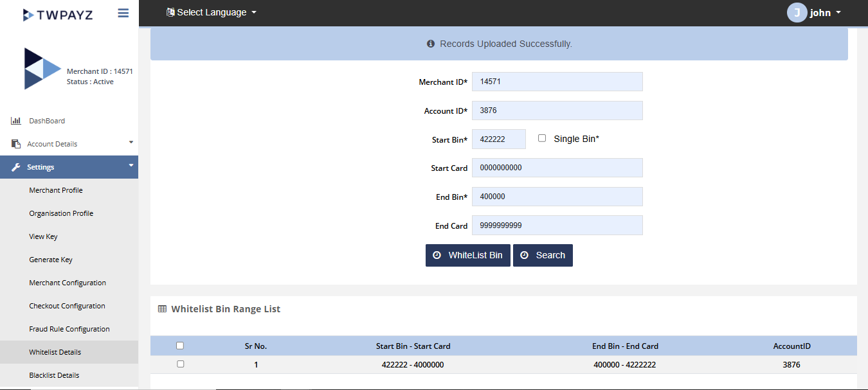Go to Fraud Rule Configuration

pos(69,329)
